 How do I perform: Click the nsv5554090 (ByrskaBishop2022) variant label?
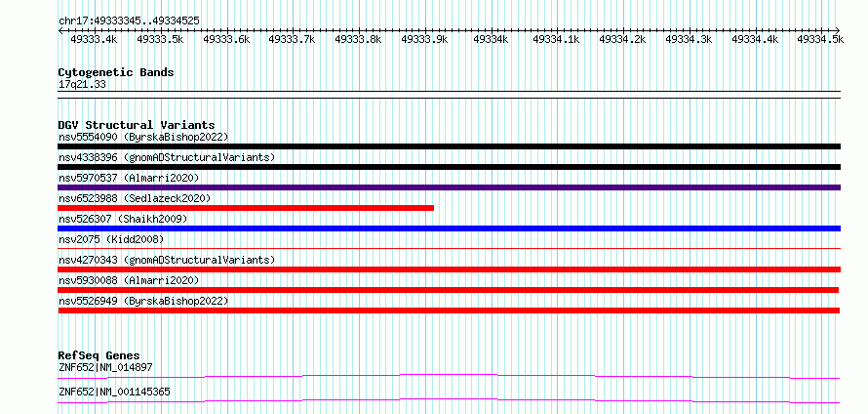pos(143,137)
